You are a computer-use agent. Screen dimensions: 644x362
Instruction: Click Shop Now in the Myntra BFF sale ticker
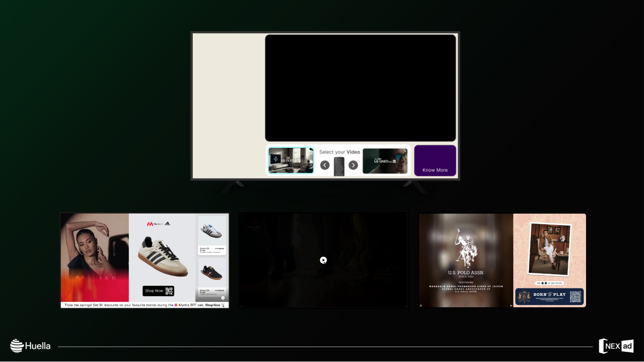click(213, 305)
